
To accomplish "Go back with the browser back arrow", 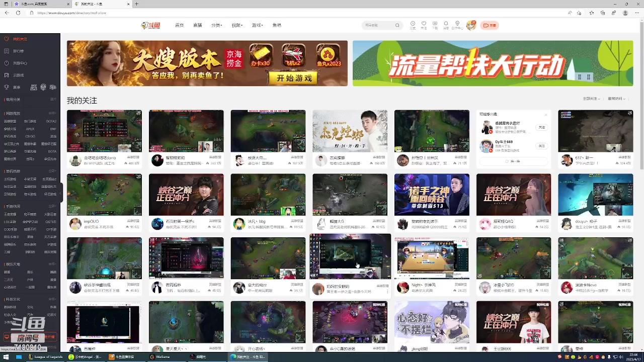I will click(x=7, y=13).
